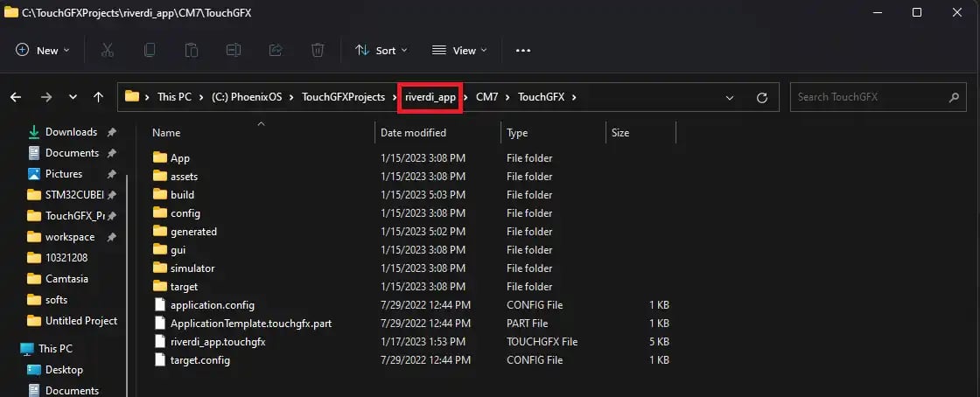Click (C:) PhoenixOS breadcrumb segment
The image size is (980, 397).
[x=248, y=97]
